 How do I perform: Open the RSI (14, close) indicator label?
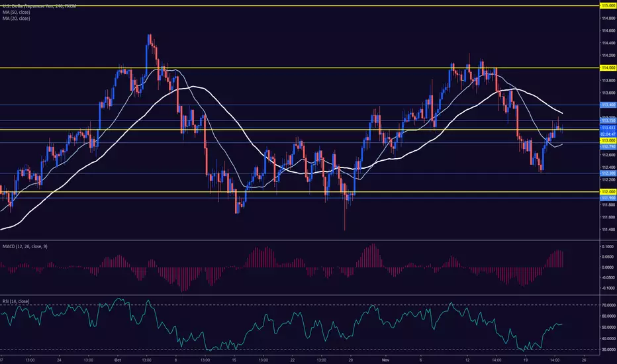pos(16,301)
